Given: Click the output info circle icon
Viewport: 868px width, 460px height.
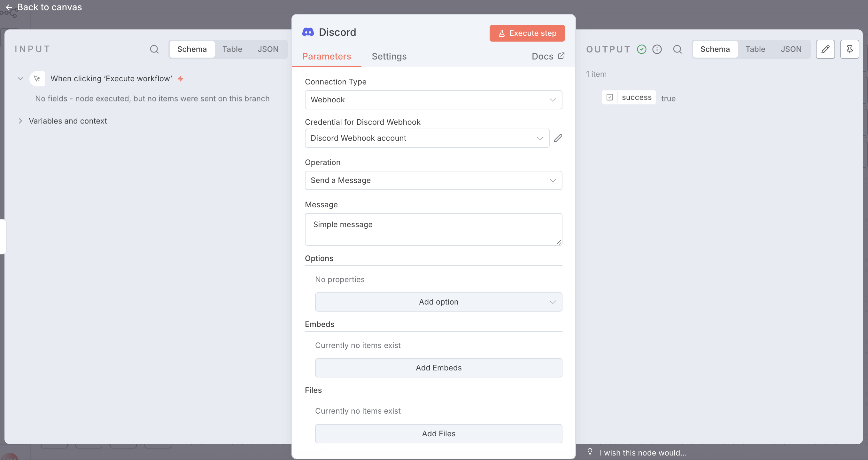Looking at the screenshot, I should pos(657,49).
